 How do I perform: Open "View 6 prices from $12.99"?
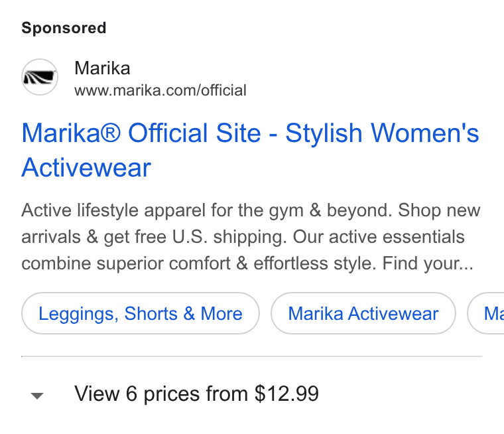click(x=196, y=394)
